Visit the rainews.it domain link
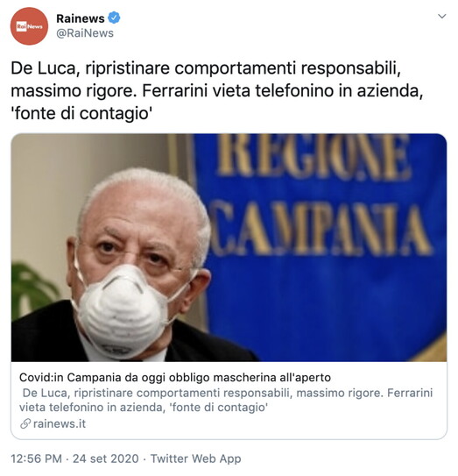The width and height of the screenshot is (458, 476). pos(60,423)
